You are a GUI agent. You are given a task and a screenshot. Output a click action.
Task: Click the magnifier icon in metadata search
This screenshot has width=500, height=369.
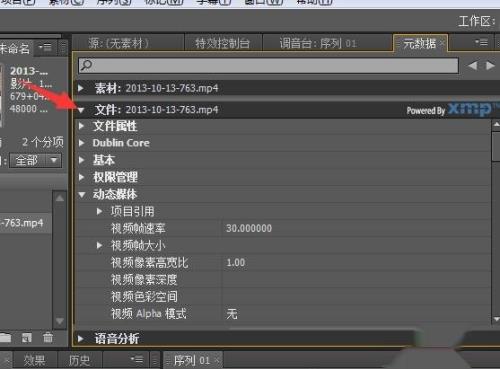(x=87, y=65)
